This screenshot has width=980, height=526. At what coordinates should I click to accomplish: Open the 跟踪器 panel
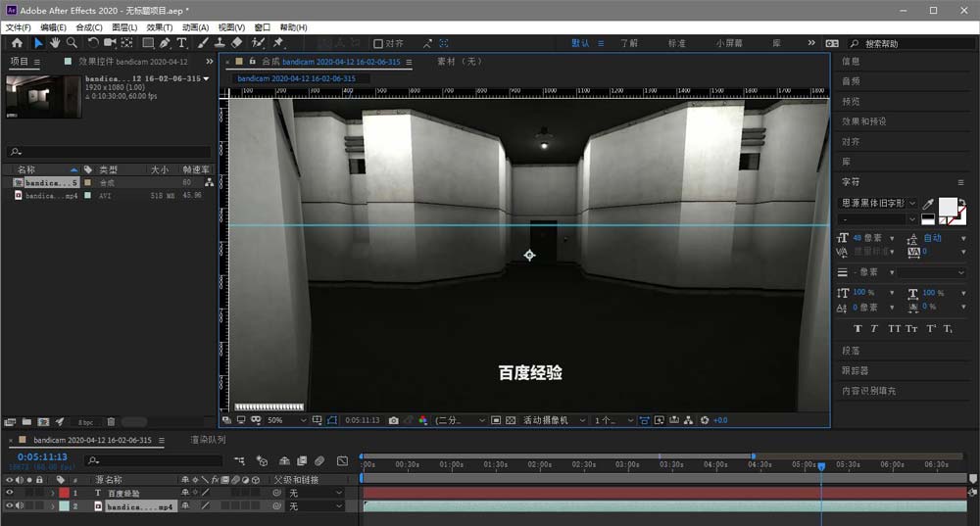[855, 370]
